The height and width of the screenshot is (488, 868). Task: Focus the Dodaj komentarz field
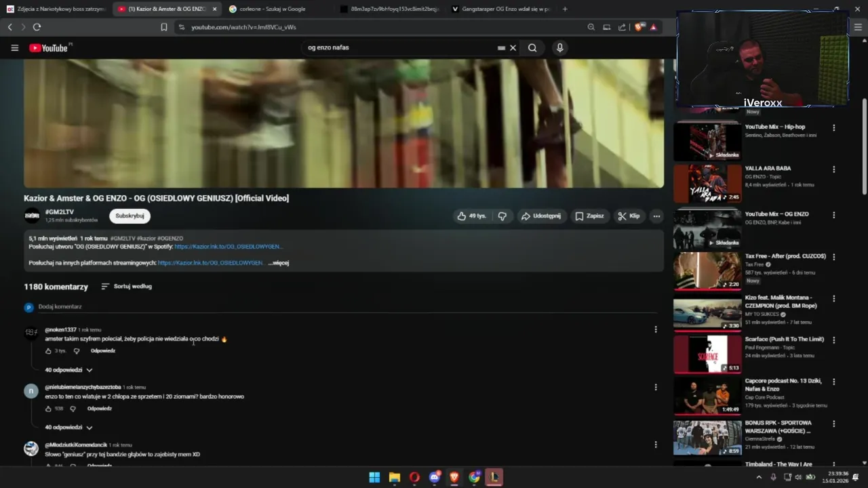tap(347, 307)
